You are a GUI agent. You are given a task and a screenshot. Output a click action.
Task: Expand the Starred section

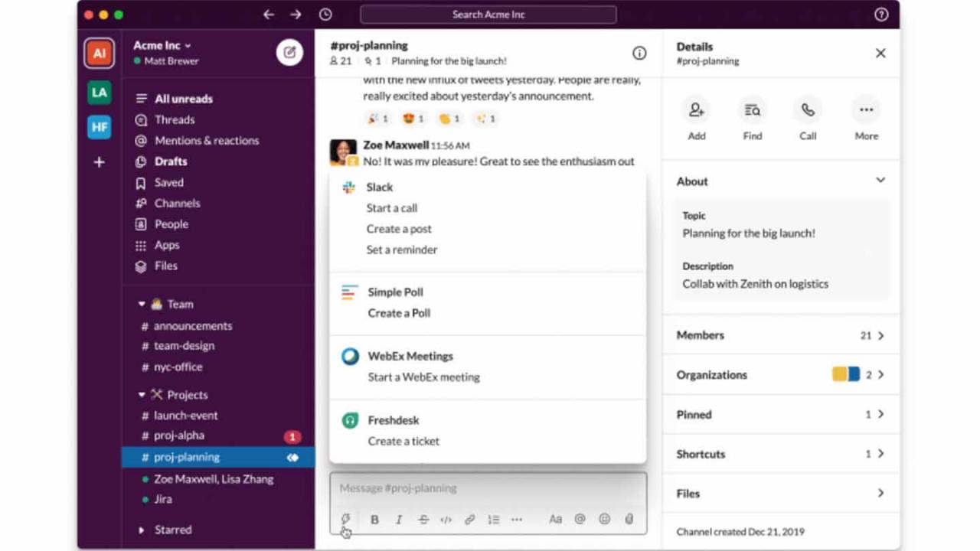point(142,530)
